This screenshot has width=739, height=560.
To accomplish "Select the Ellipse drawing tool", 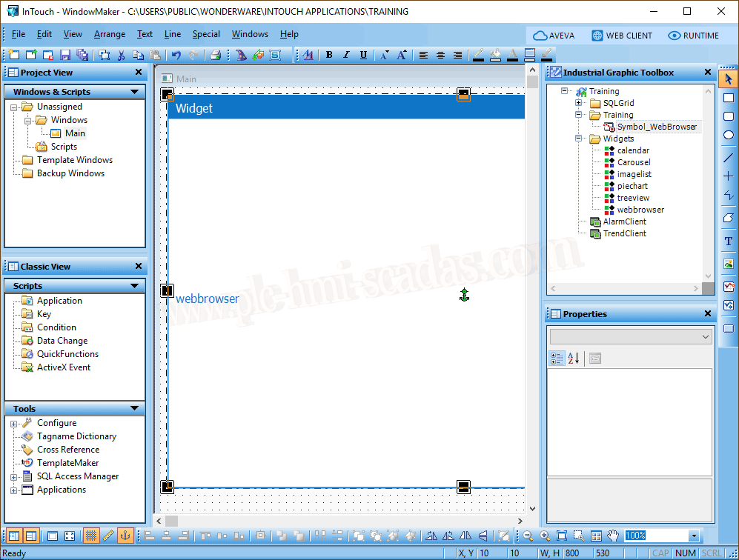I will (728, 136).
